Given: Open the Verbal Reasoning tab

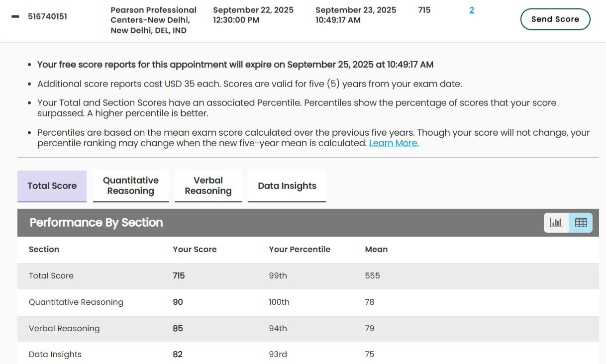Looking at the screenshot, I should point(208,186).
